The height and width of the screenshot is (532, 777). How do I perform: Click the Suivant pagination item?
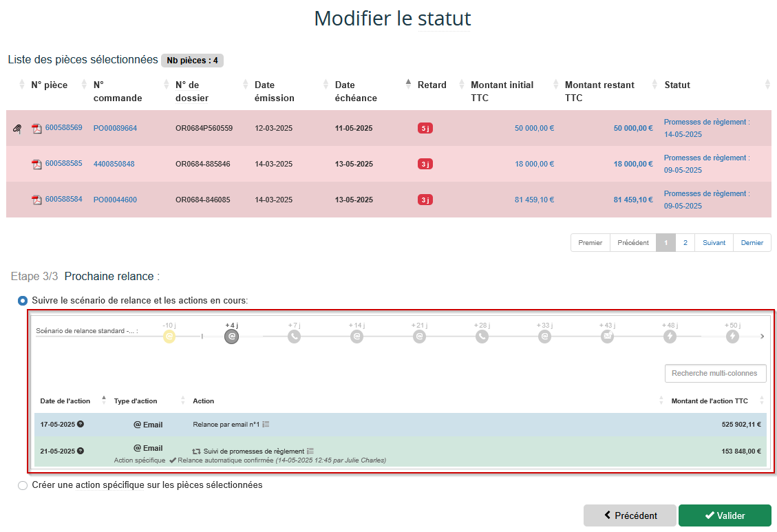[714, 243]
